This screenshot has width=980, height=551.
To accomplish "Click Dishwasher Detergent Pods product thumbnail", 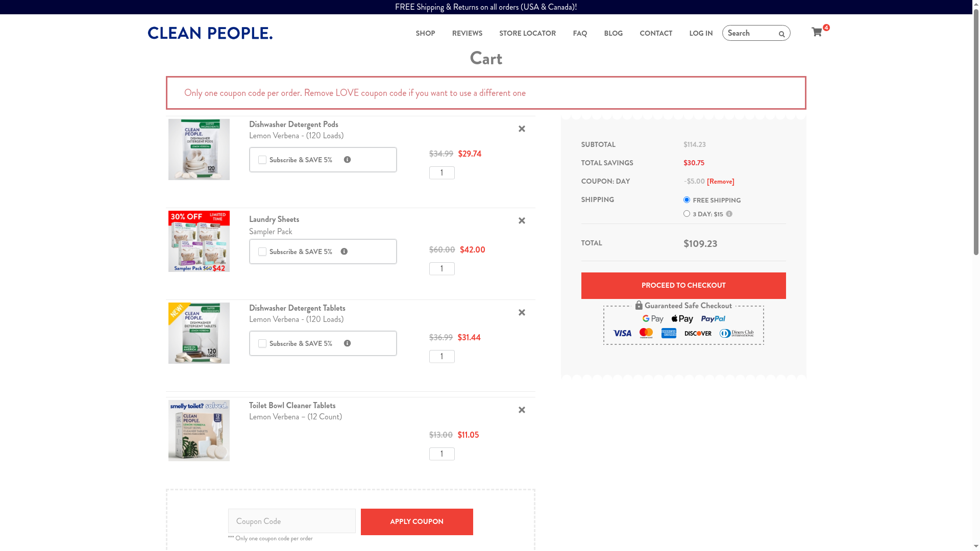I will point(199,149).
